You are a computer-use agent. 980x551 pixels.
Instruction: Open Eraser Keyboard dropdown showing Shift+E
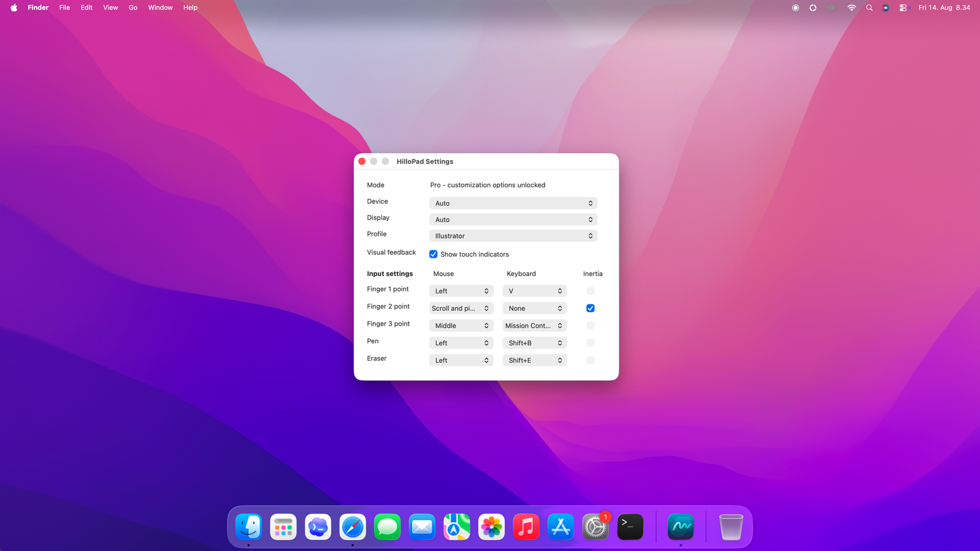pyautogui.click(x=535, y=360)
